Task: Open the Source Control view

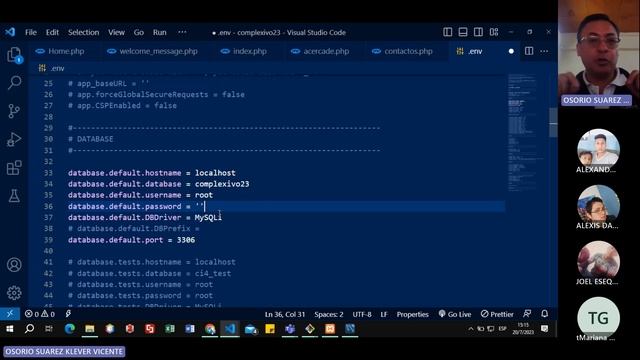Action: pyautogui.click(x=14, y=111)
